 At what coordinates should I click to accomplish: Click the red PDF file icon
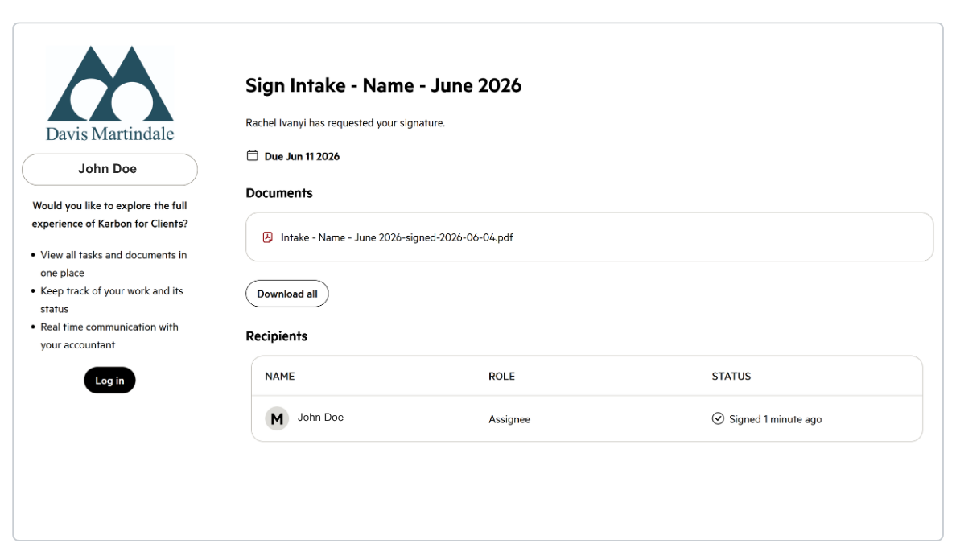coord(268,237)
